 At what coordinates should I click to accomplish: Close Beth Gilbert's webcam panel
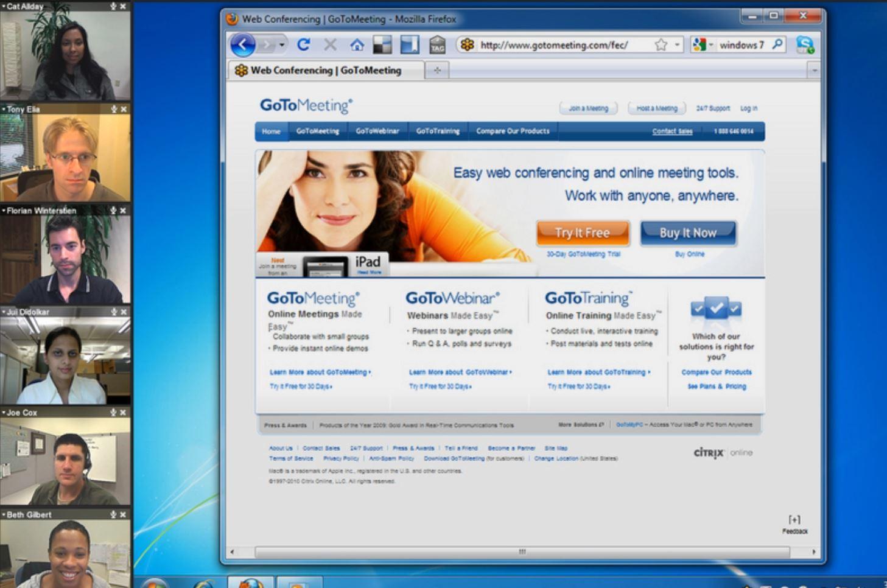pyautogui.click(x=124, y=514)
